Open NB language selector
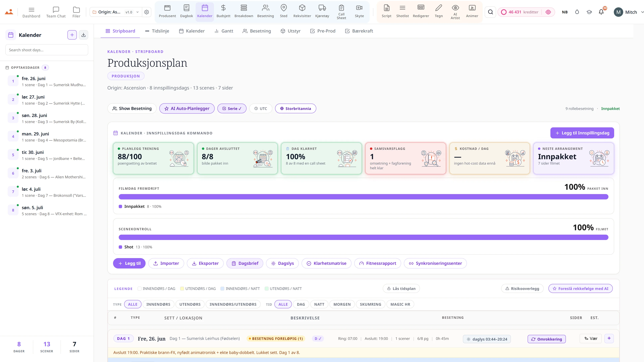Viewport: 644px width, 362px height. tap(565, 12)
